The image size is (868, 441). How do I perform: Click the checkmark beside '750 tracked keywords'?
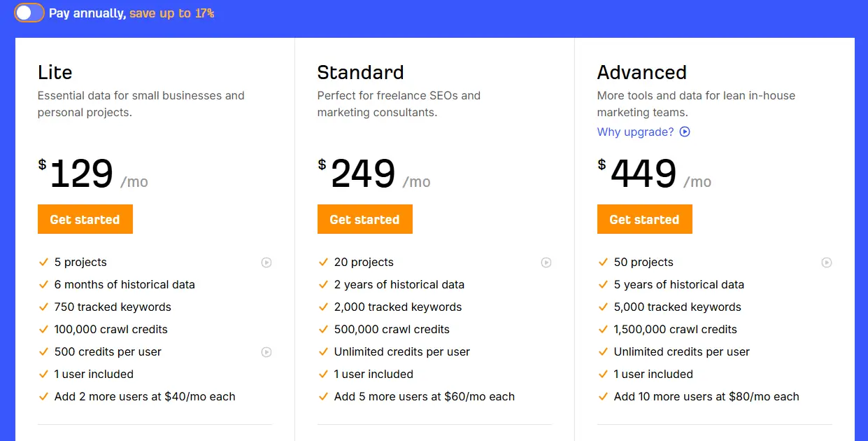point(43,307)
